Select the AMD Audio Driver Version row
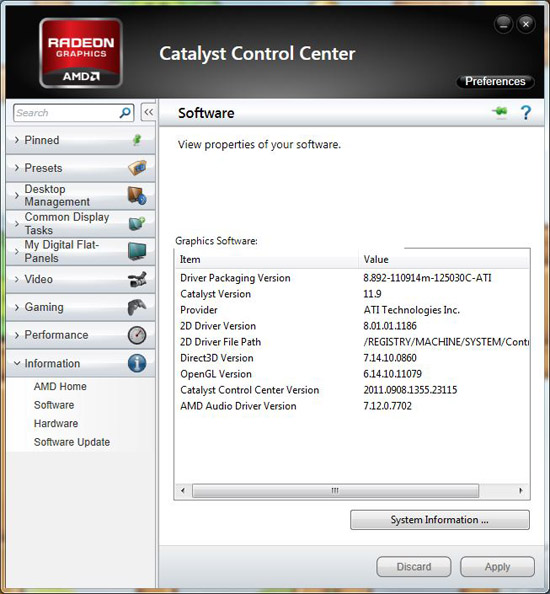The width and height of the screenshot is (550, 594). coord(352,406)
